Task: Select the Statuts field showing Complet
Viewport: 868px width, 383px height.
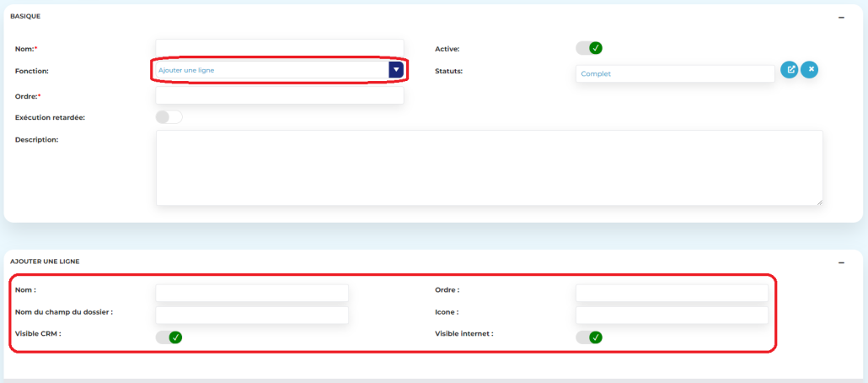Action: tap(674, 74)
